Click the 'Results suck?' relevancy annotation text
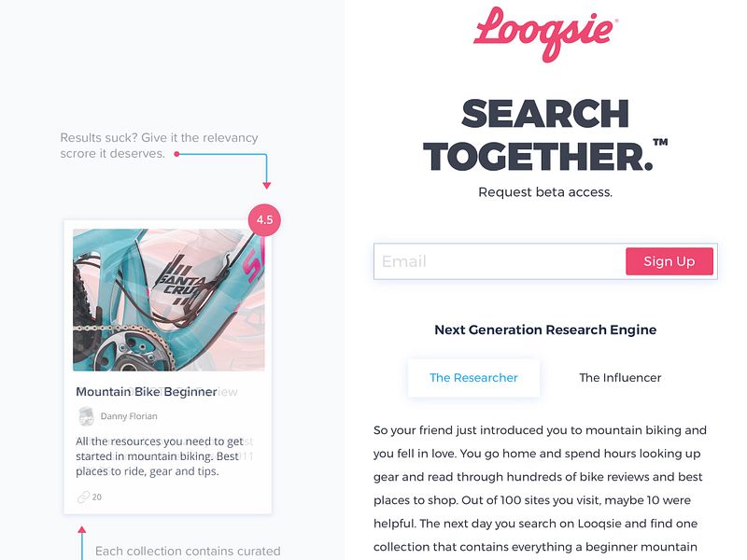747x560 pixels. click(x=159, y=145)
